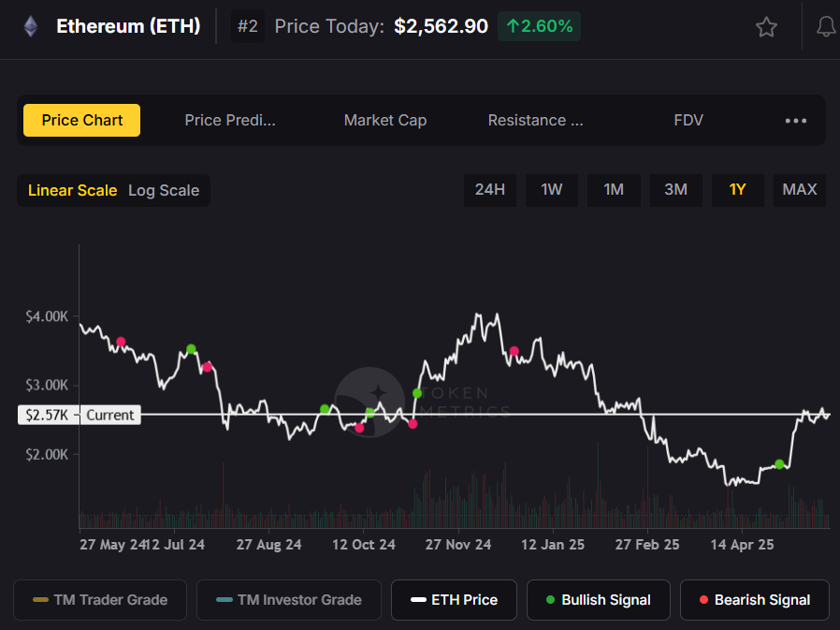Open the Market Cap tab

coord(385,120)
